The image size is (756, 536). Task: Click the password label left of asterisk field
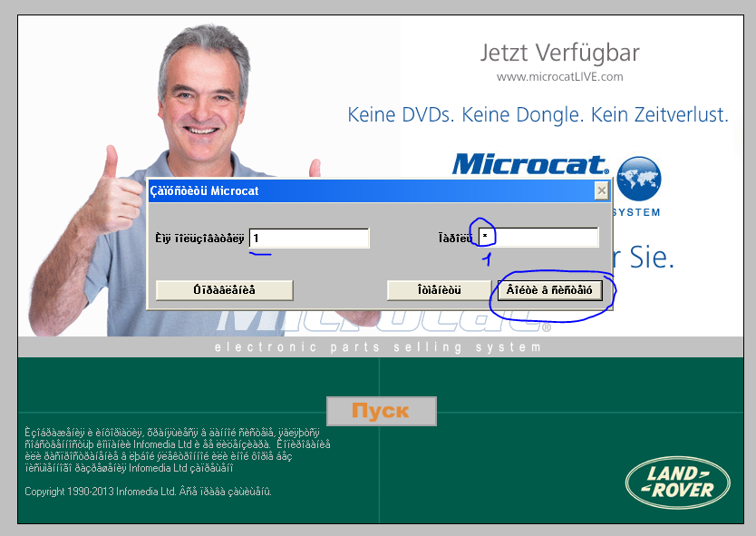tap(454, 239)
